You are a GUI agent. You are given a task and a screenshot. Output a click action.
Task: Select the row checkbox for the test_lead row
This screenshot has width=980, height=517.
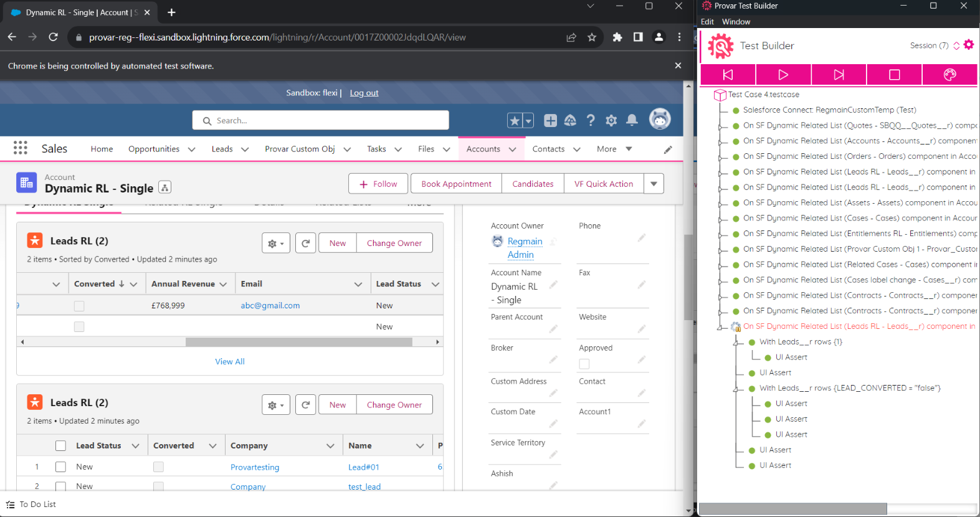click(x=60, y=486)
